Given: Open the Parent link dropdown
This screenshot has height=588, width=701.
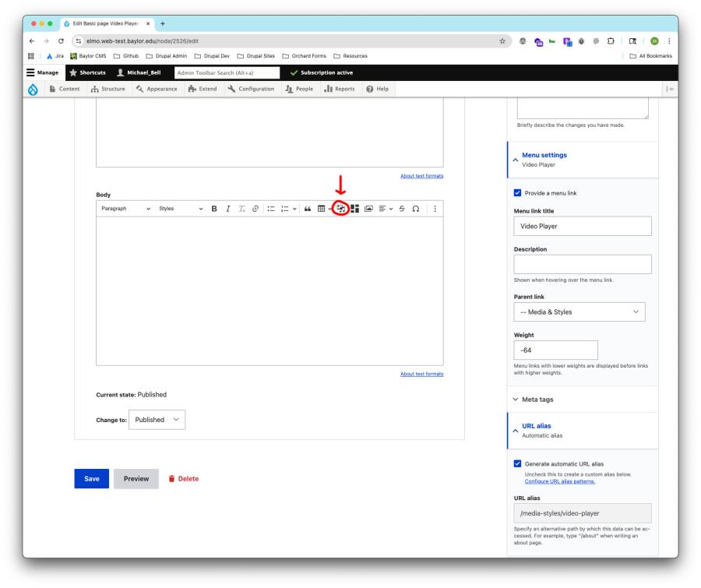Looking at the screenshot, I should click(x=579, y=312).
